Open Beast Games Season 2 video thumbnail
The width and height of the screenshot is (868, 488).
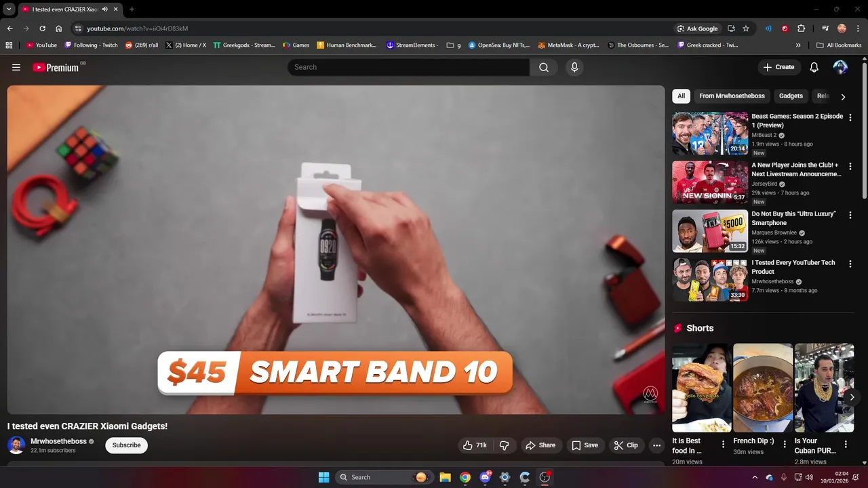(710, 134)
